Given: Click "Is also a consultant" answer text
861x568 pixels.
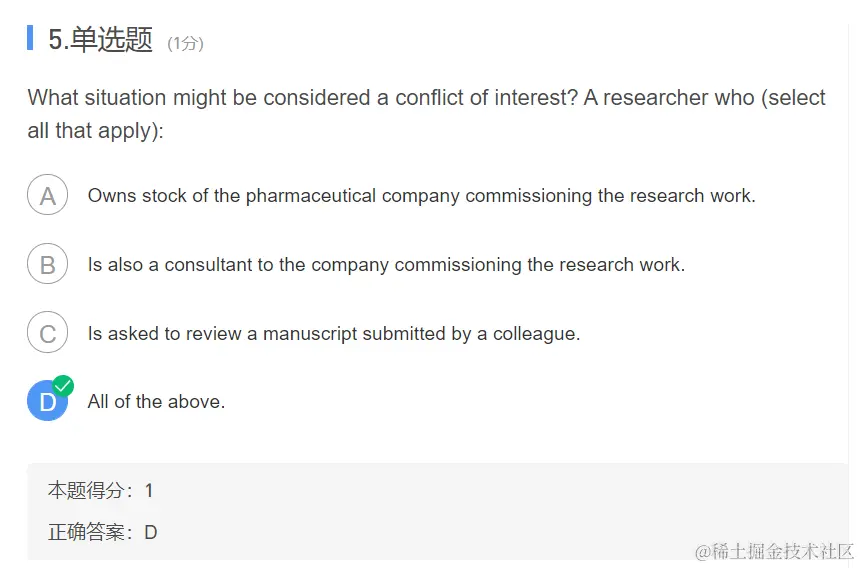Looking at the screenshot, I should (387, 265).
